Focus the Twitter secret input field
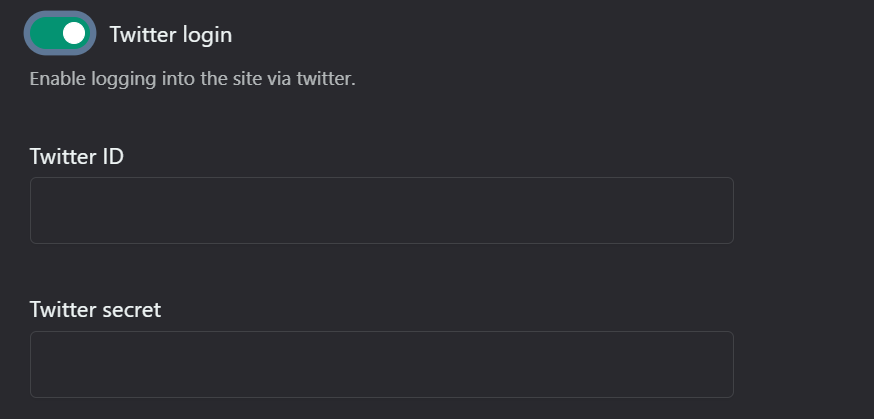The image size is (874, 419). point(382,364)
